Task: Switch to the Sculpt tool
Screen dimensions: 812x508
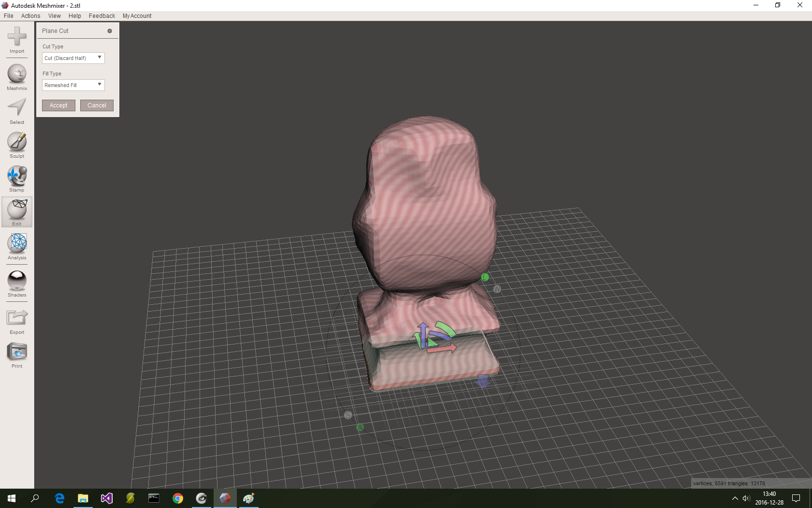Action: 16,144
